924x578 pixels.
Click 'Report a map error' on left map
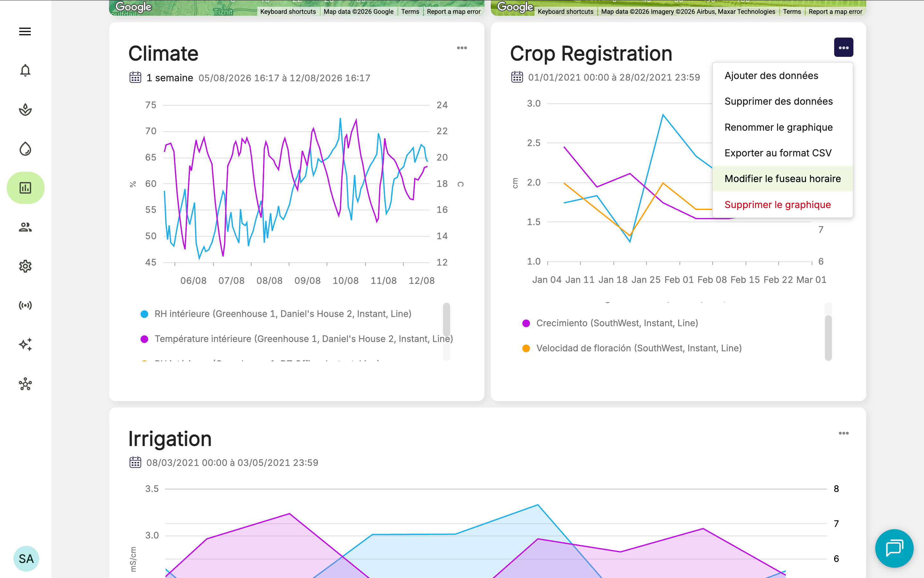[454, 12]
